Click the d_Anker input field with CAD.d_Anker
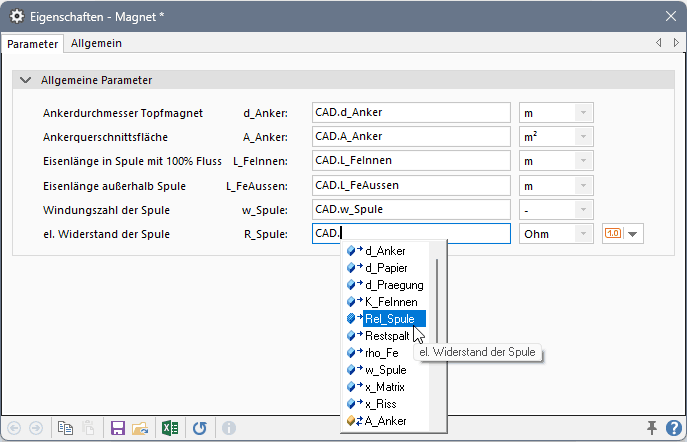 click(411, 113)
